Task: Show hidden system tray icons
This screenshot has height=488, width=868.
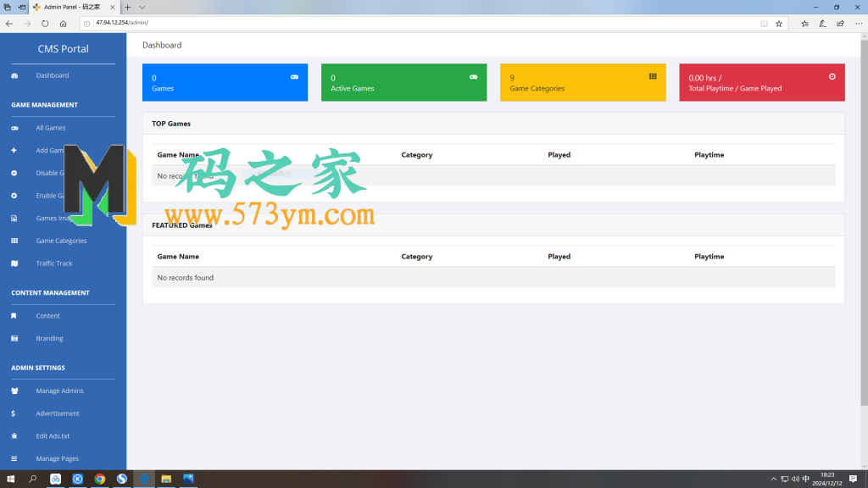Action: (x=772, y=480)
